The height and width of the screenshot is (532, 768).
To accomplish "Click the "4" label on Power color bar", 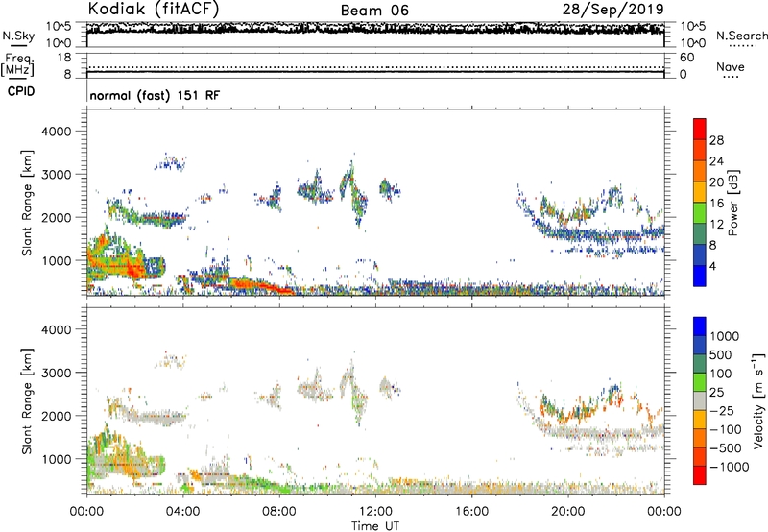I will (713, 267).
